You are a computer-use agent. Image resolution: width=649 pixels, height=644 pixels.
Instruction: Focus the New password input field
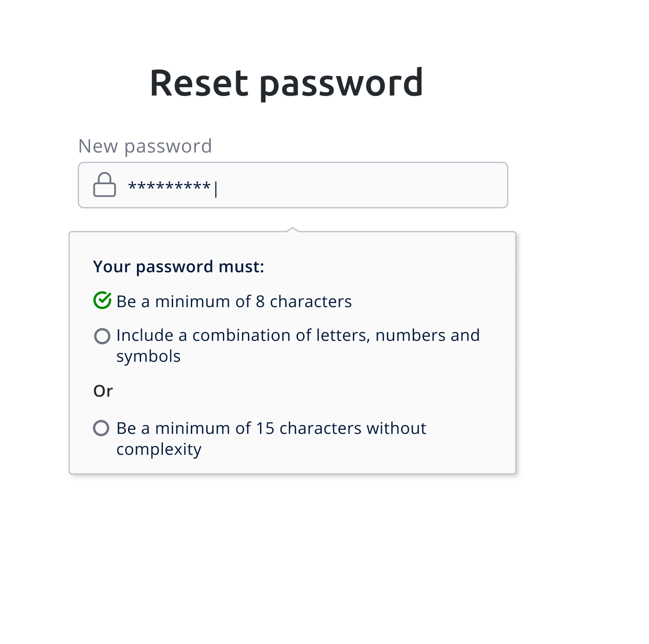coord(293,185)
